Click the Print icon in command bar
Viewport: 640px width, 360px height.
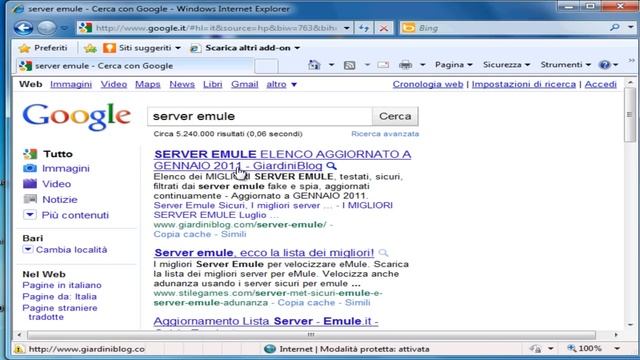(405, 65)
